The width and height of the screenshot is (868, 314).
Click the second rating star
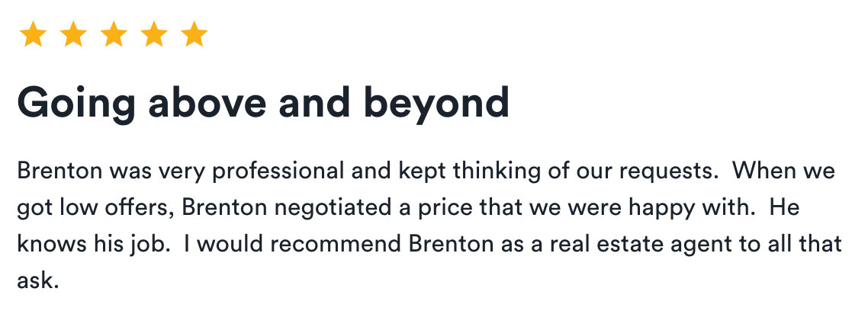(73, 34)
